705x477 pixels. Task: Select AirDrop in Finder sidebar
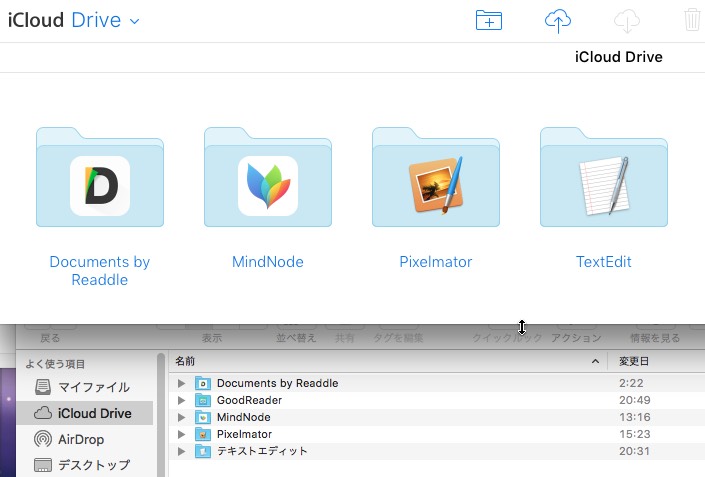(x=85, y=439)
